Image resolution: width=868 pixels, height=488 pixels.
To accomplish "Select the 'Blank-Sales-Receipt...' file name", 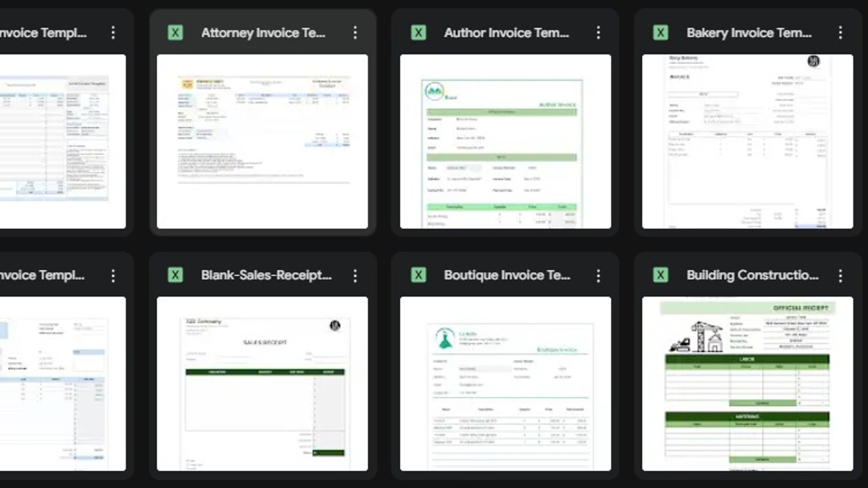I will 267,275.
